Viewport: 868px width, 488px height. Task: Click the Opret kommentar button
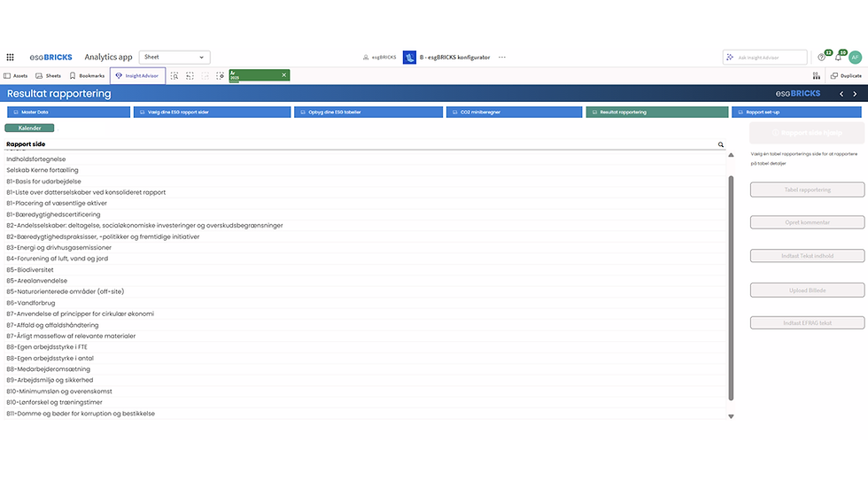(x=807, y=222)
